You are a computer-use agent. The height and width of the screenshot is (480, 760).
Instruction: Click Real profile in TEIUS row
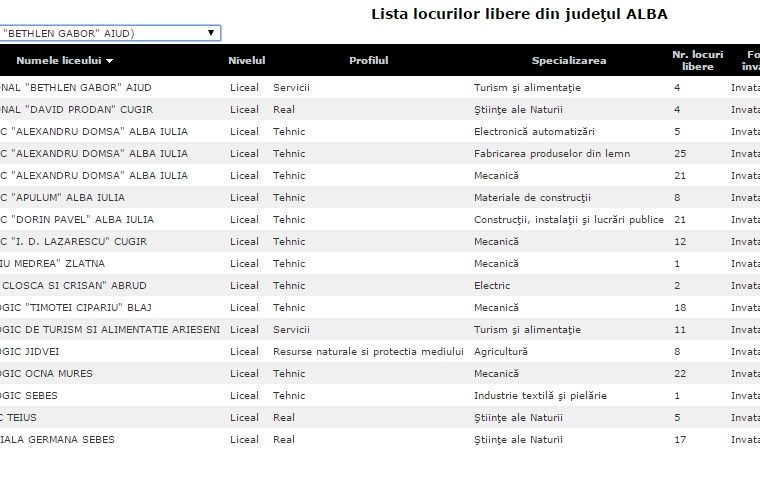tap(284, 417)
